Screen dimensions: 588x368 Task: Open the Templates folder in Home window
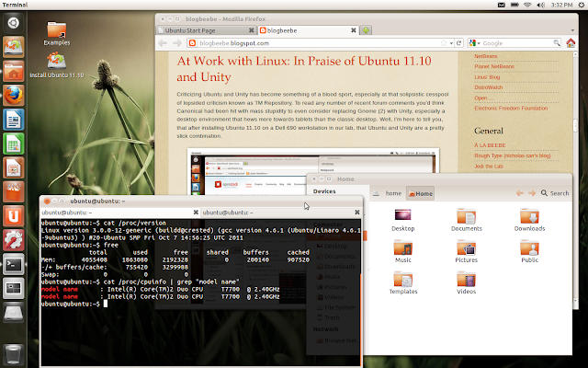(x=403, y=283)
